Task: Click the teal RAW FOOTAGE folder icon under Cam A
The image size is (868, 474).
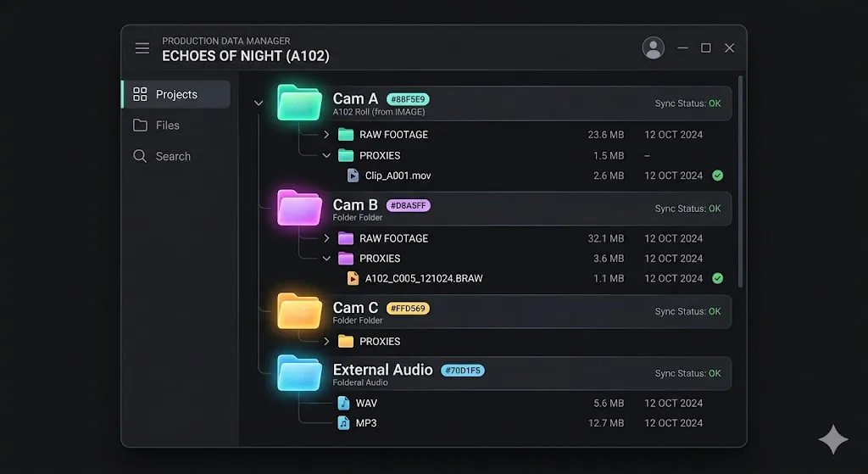Action: (x=346, y=135)
